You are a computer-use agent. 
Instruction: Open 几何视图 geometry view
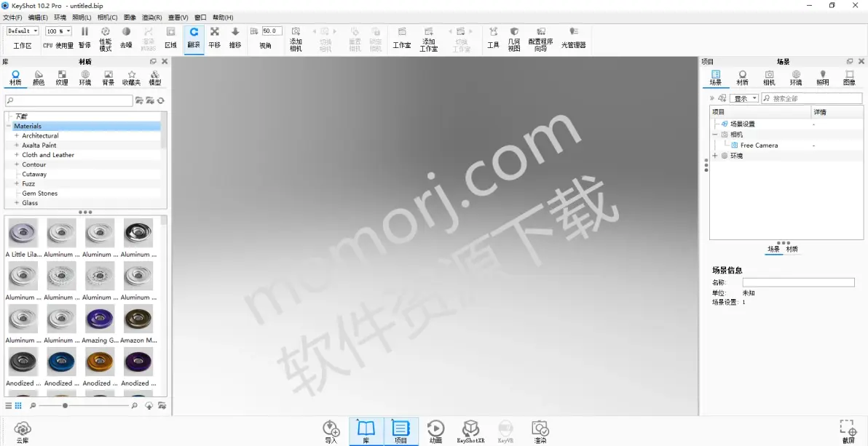(x=514, y=39)
